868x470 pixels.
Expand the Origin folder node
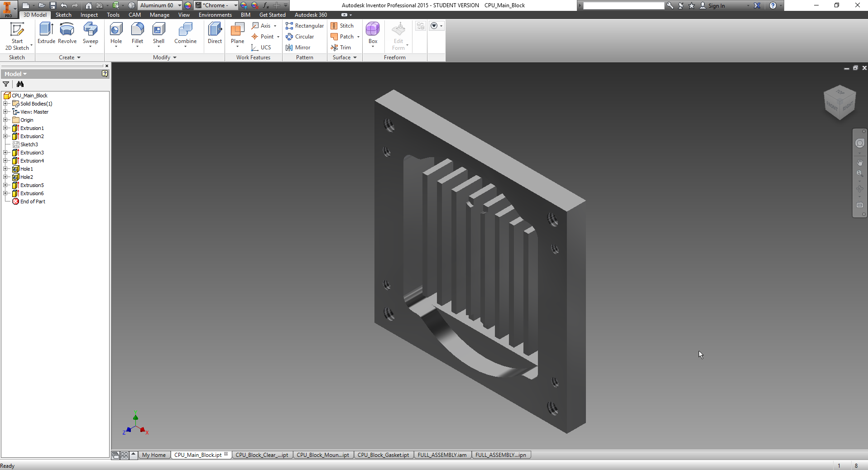coord(5,120)
